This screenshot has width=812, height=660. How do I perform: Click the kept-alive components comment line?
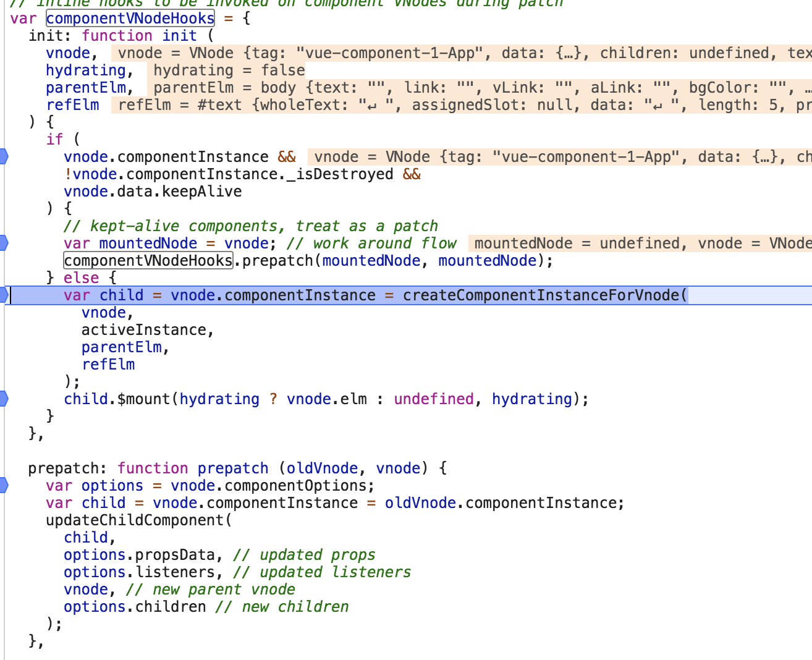[247, 226]
